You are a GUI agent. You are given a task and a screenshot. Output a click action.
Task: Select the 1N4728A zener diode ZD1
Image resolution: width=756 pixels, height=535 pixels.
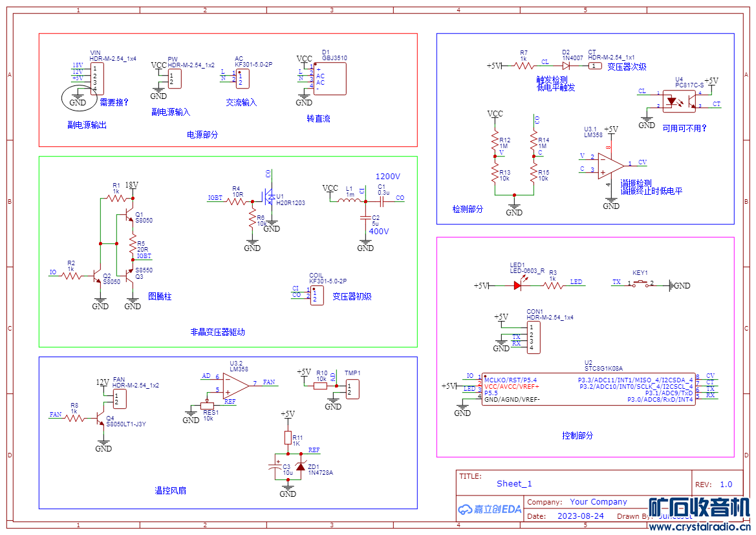(x=301, y=466)
